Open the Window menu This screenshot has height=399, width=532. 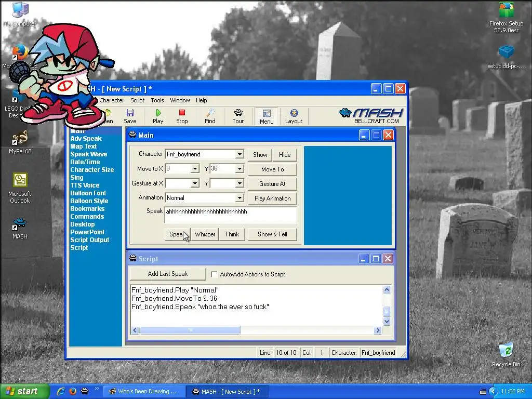point(180,100)
